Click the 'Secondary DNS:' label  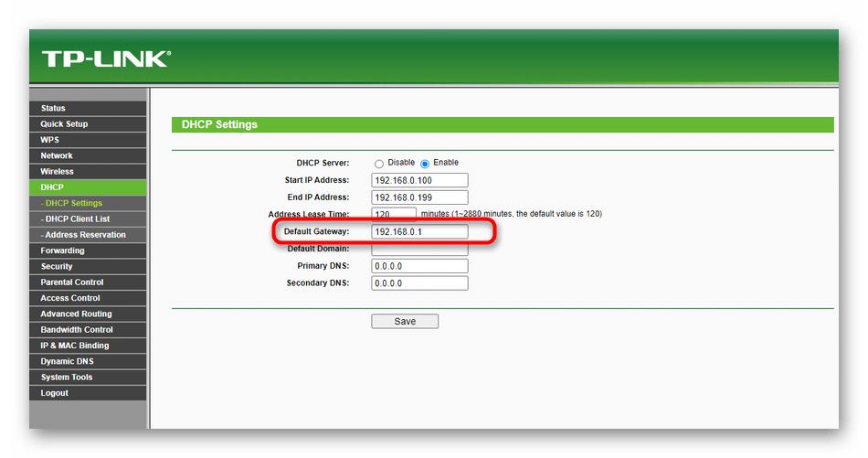318,283
